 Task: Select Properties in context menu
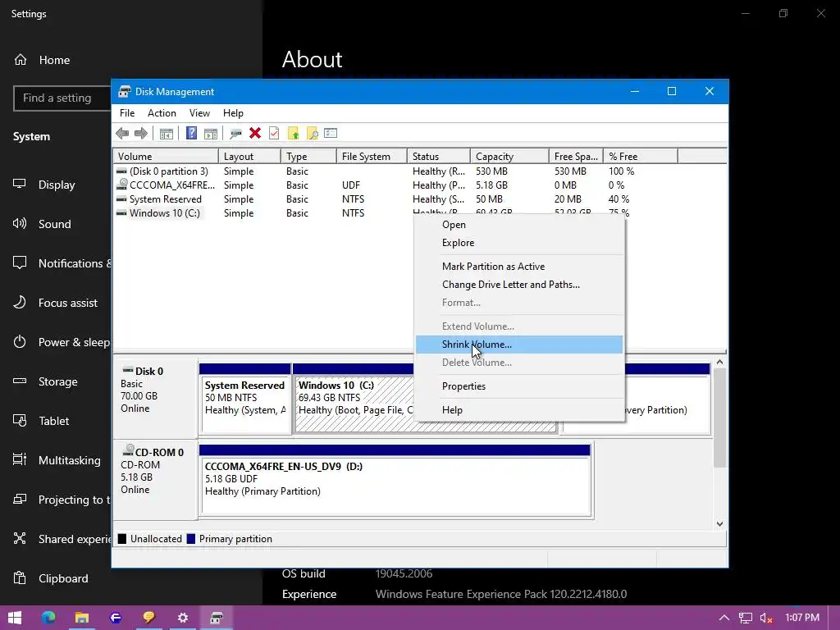[x=519, y=386]
